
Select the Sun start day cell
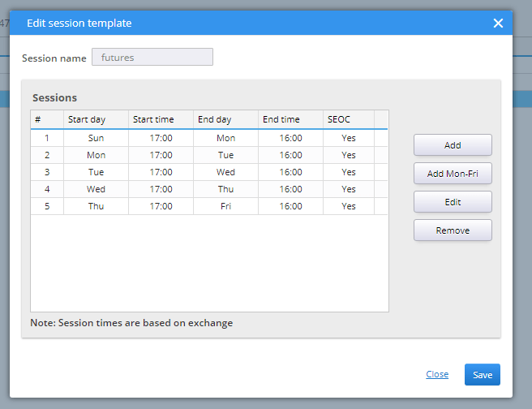click(96, 138)
